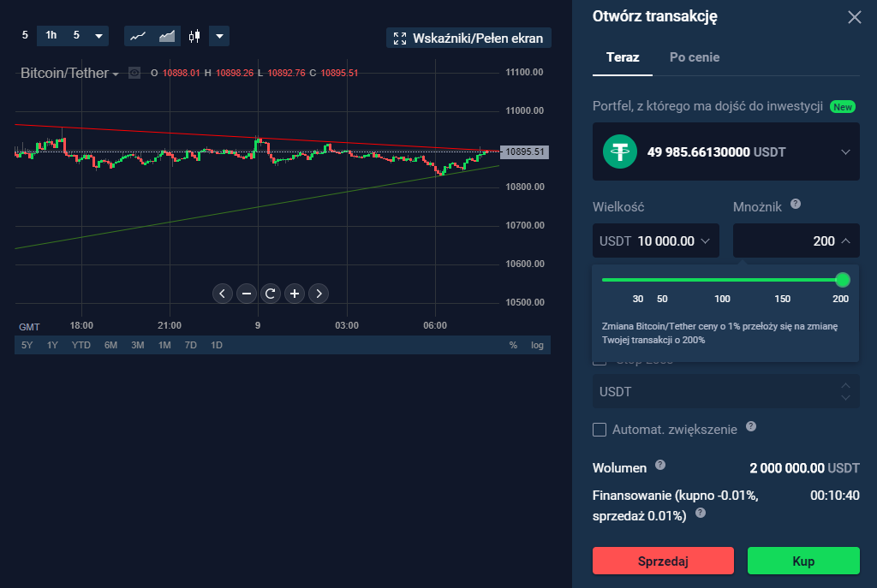Click the red Sprzedaj button

(x=663, y=561)
